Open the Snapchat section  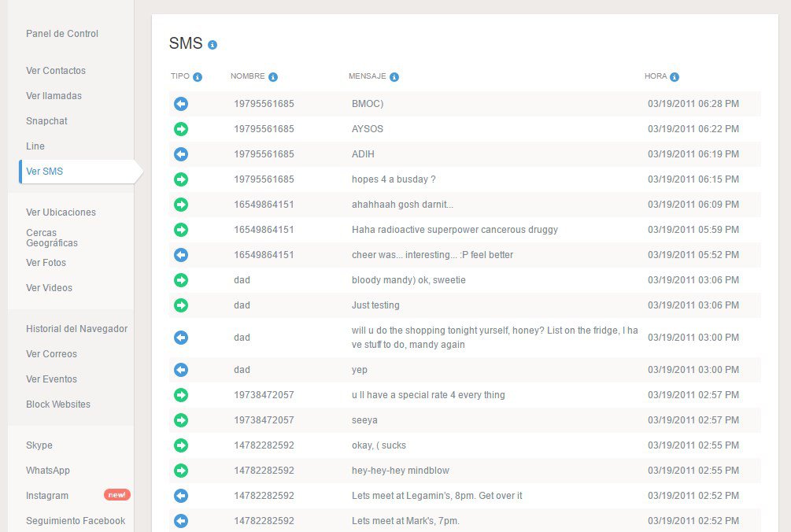tap(46, 121)
